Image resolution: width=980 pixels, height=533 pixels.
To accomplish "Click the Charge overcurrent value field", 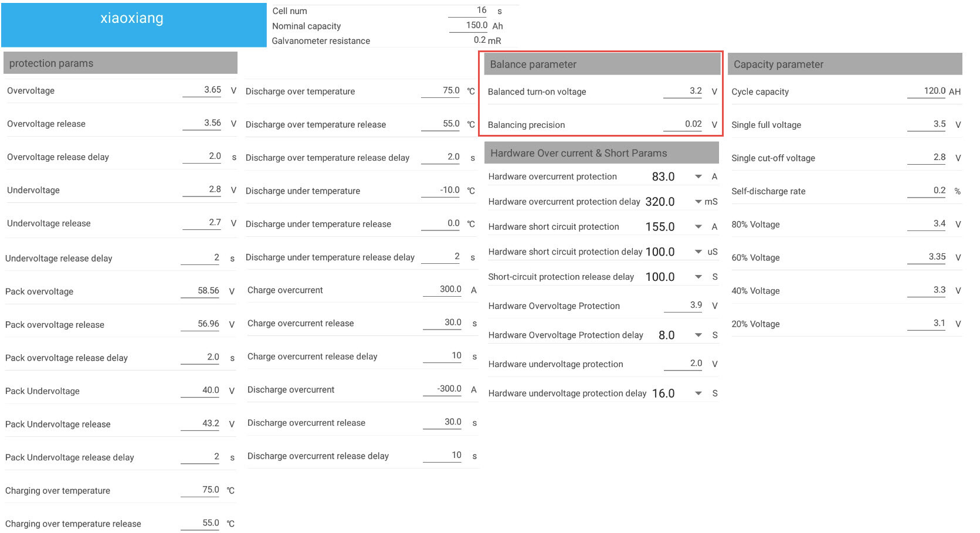I will 442,290.
